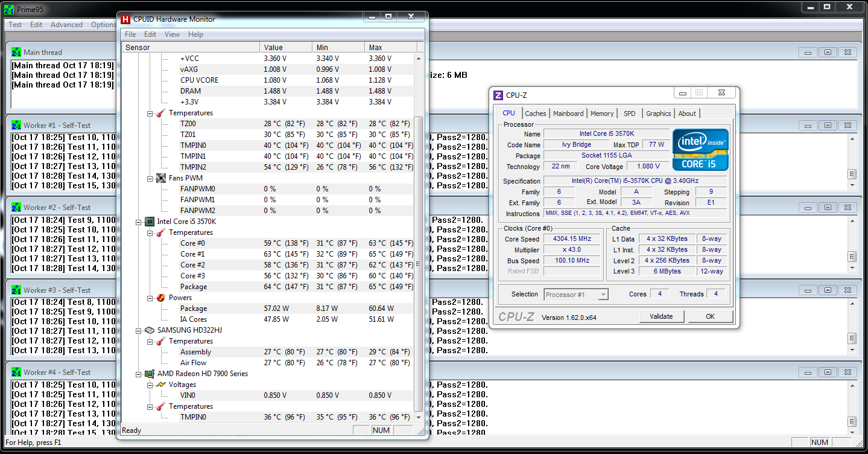
Task: Click the Worker #1 window icon
Action: pyautogui.click(x=16, y=126)
